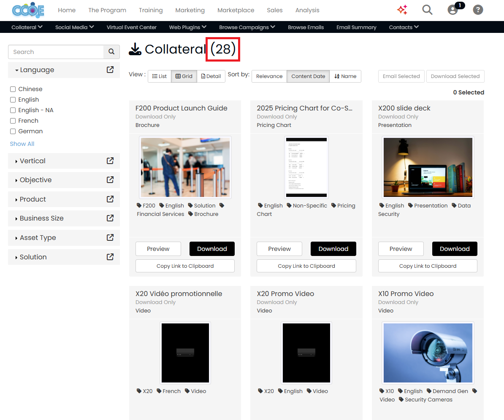
Task: Expand the Objective filter section
Action: pos(33,180)
